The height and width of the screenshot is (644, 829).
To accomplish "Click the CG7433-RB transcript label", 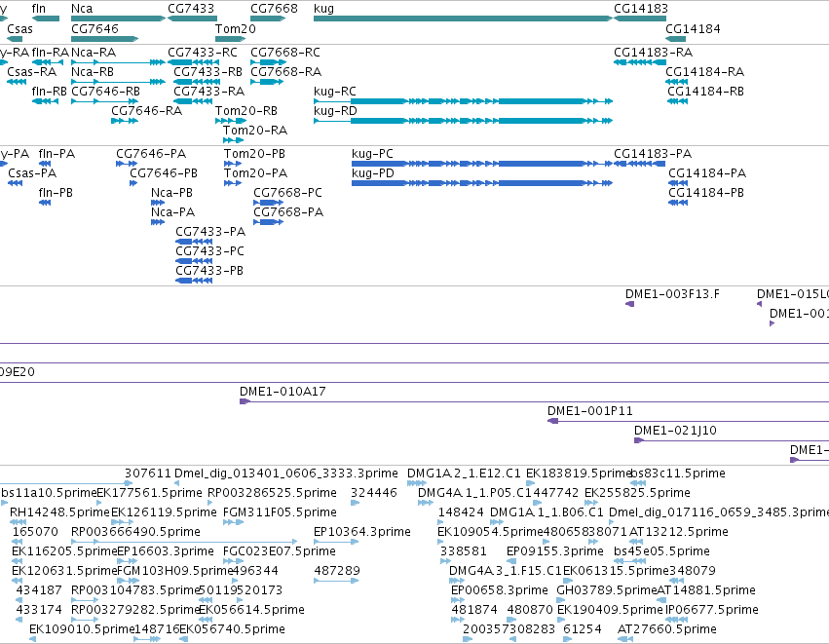I will point(207,72).
